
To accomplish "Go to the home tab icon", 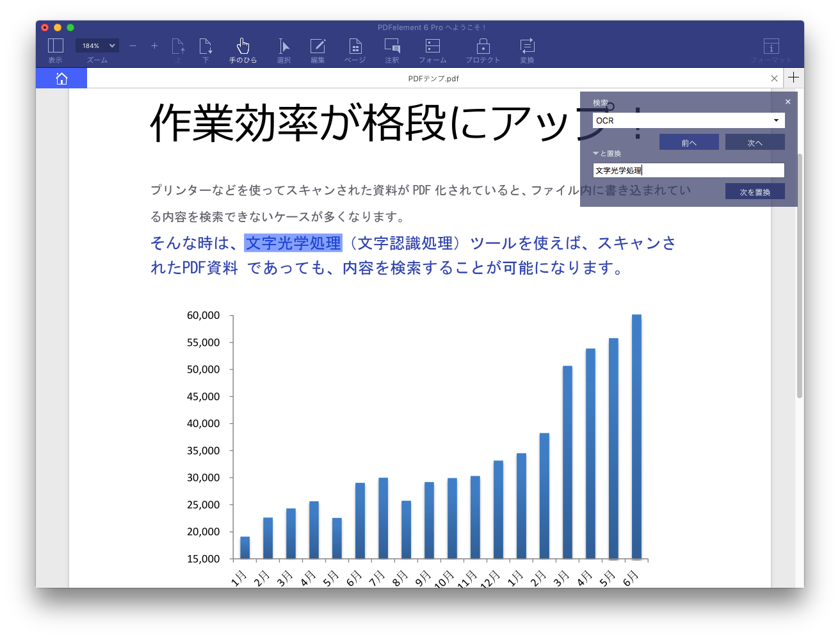I will pos(61,78).
